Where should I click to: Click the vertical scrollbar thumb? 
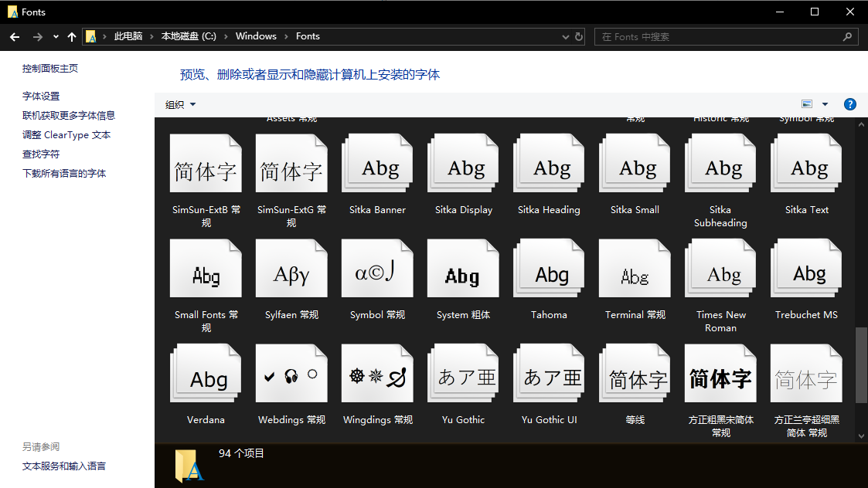click(861, 365)
